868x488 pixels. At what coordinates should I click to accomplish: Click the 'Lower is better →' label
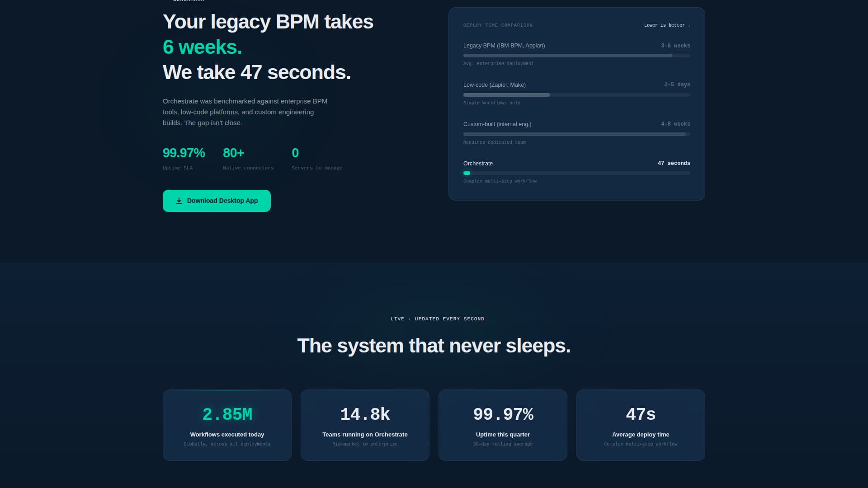click(667, 25)
